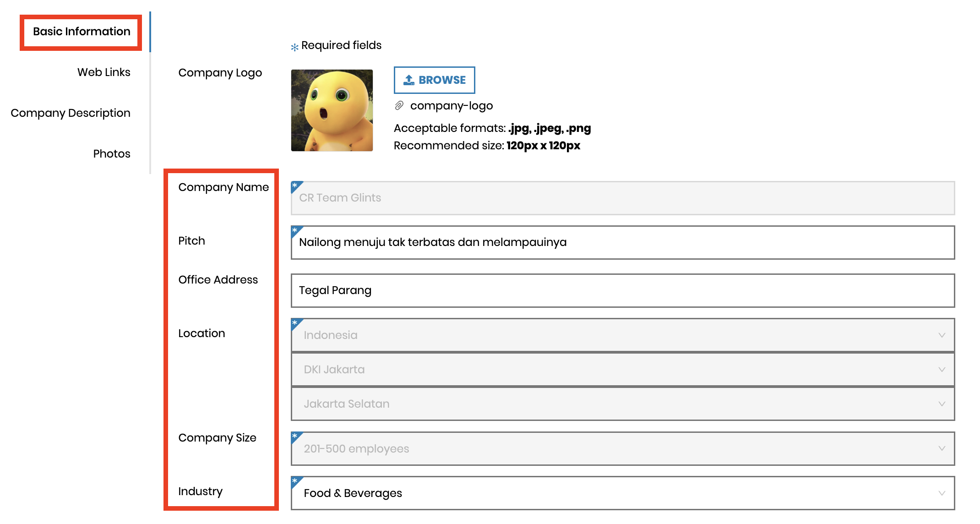Navigate to the Photos section
Image resolution: width=980 pixels, height=524 pixels.
coord(111,153)
